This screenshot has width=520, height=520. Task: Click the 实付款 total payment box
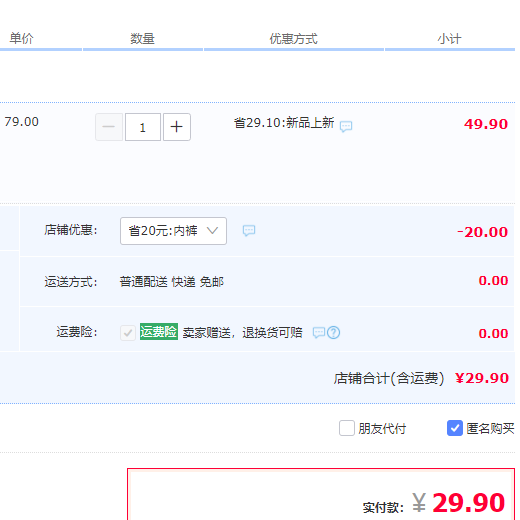coord(321,494)
